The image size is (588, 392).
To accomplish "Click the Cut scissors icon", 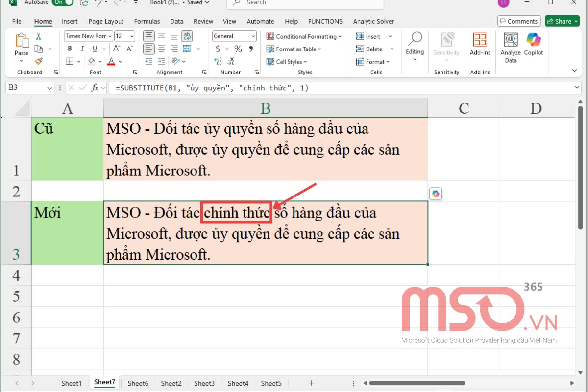I will (x=39, y=37).
